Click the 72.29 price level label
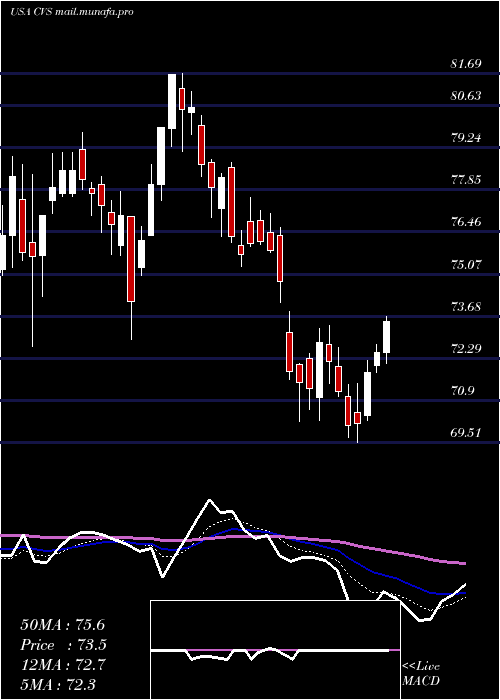This screenshot has width=500, height=700. [x=466, y=348]
